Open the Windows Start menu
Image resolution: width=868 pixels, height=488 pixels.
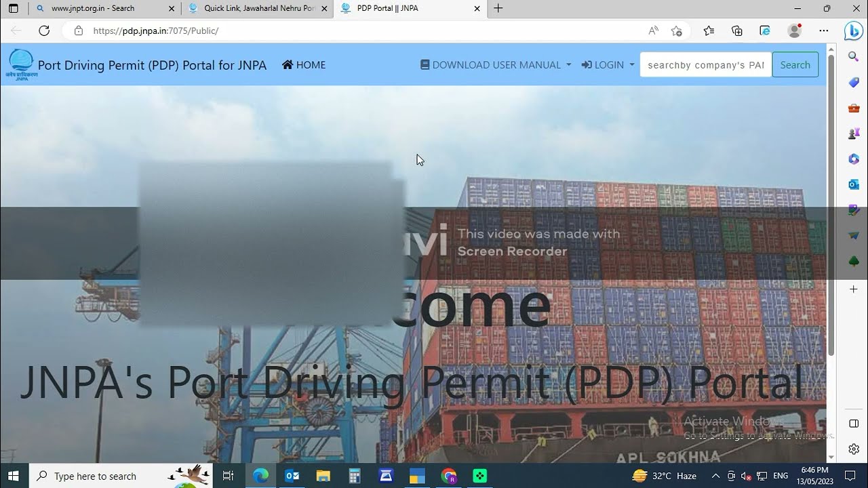pos(14,476)
